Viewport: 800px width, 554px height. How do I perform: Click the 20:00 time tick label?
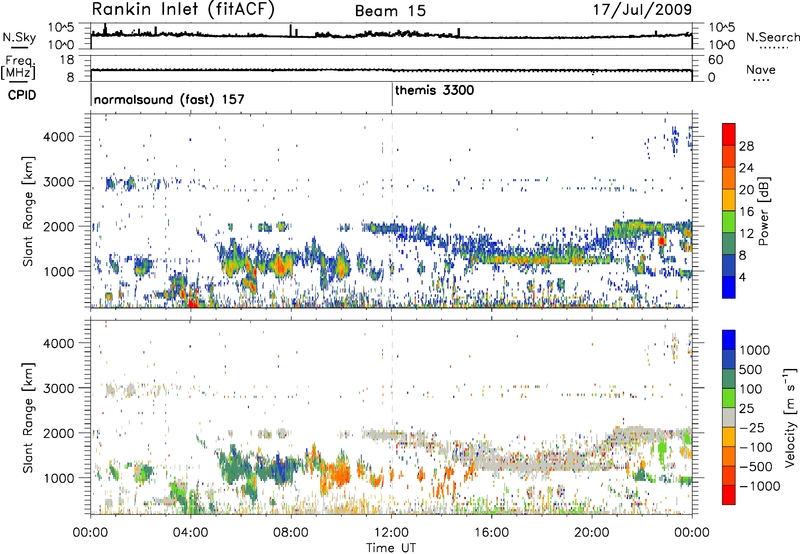coord(591,532)
